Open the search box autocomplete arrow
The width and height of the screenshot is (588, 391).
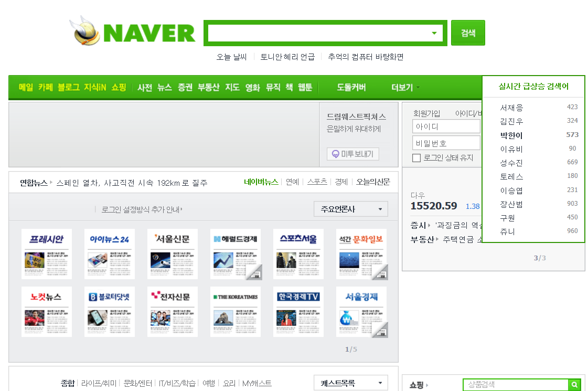(x=434, y=33)
